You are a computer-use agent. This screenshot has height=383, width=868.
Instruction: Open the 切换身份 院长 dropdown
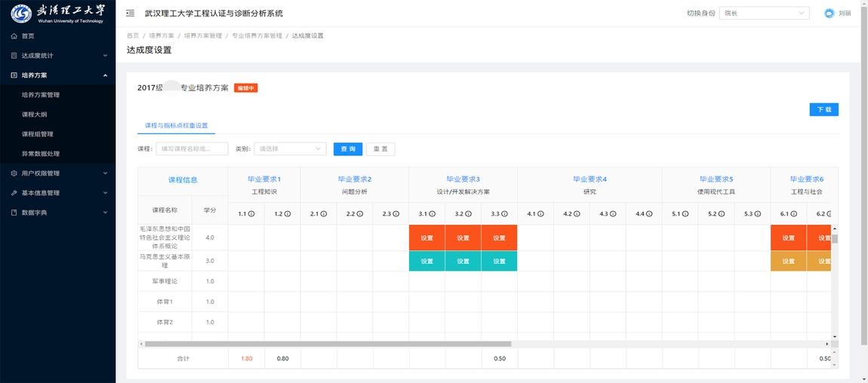point(765,14)
